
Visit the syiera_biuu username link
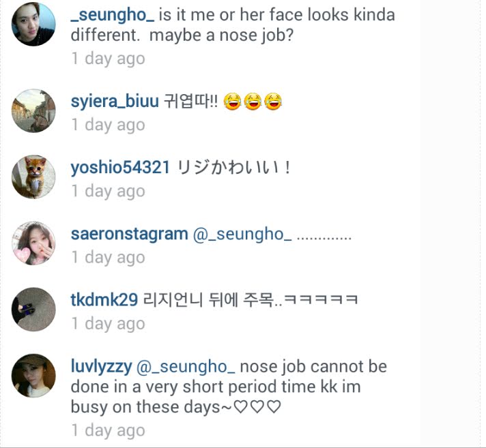pyautogui.click(x=115, y=102)
